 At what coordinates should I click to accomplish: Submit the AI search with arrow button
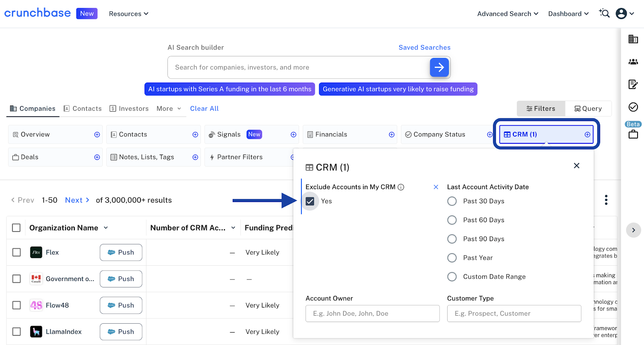(439, 67)
